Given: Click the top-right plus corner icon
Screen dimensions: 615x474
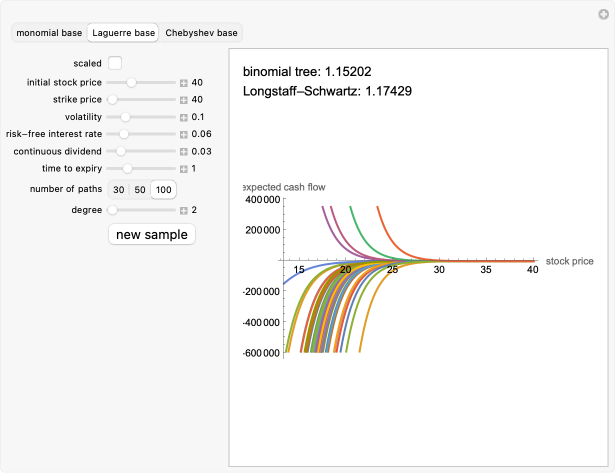Looking at the screenshot, I should [x=603, y=14].
